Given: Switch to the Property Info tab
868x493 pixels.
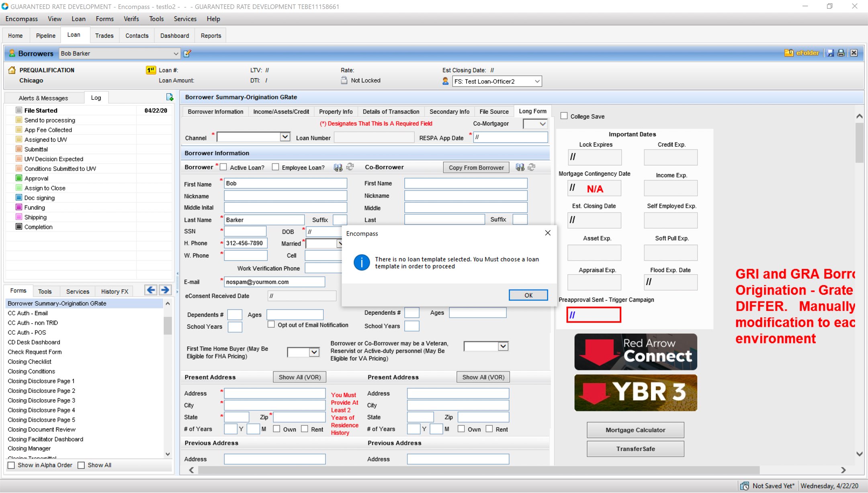Looking at the screenshot, I should click(336, 111).
